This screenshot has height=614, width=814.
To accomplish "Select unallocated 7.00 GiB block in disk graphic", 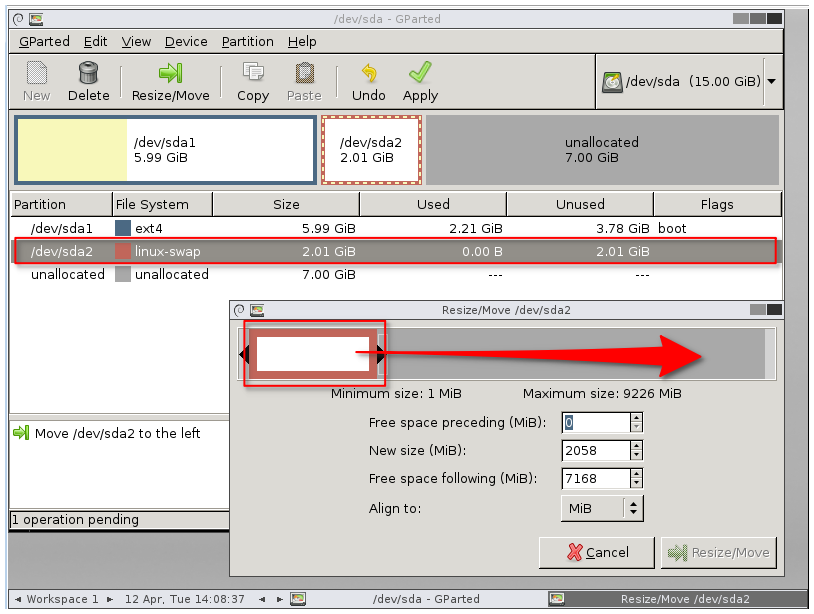I will point(602,150).
